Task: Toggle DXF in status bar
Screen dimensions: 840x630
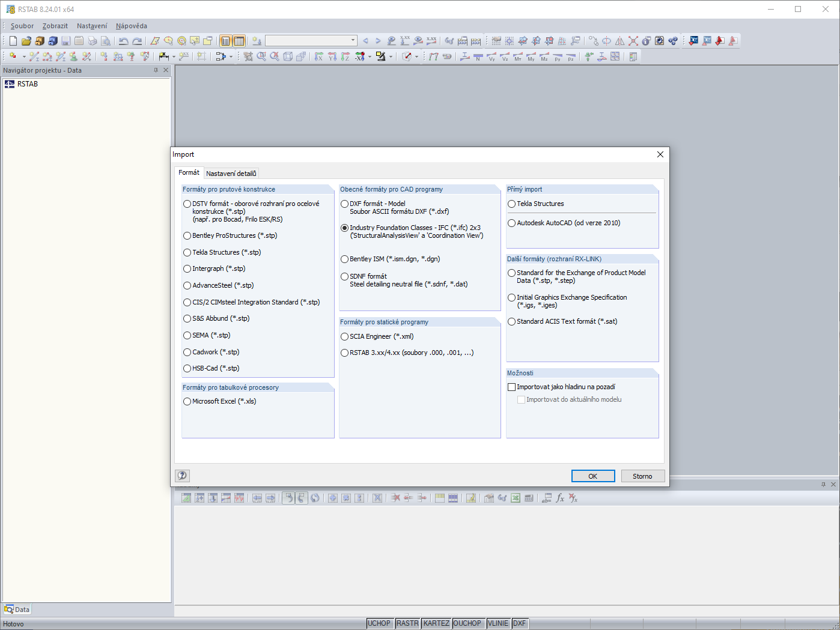Action: pyautogui.click(x=520, y=623)
